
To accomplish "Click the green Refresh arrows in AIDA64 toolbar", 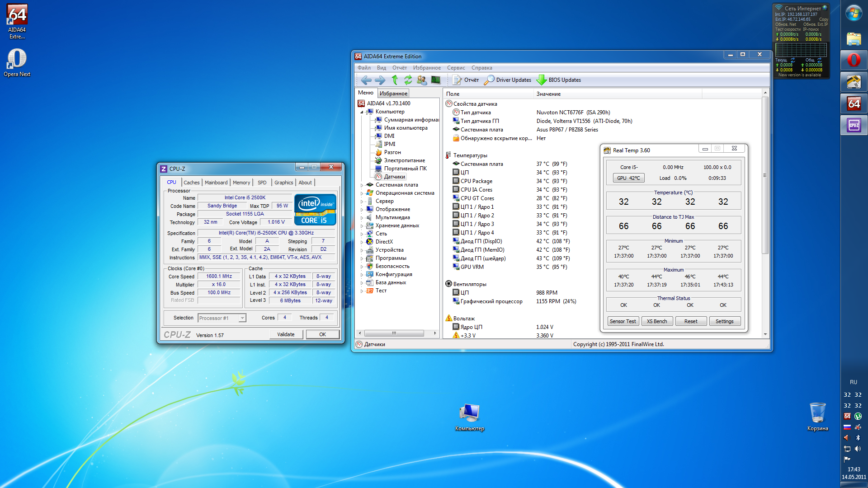I will [408, 80].
